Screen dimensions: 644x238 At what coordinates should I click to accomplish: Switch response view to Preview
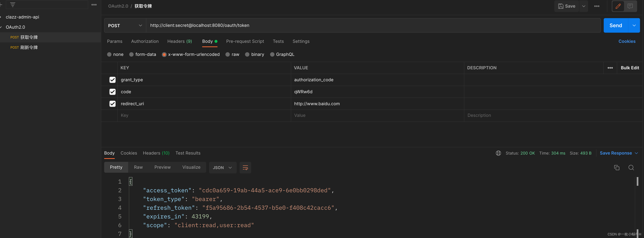[x=162, y=167]
